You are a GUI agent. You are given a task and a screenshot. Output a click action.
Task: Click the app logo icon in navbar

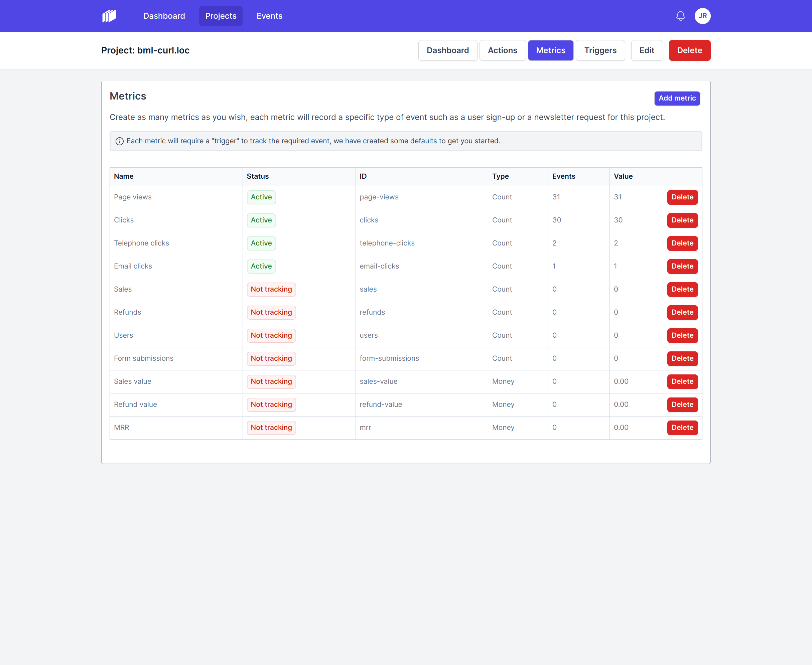(x=109, y=16)
